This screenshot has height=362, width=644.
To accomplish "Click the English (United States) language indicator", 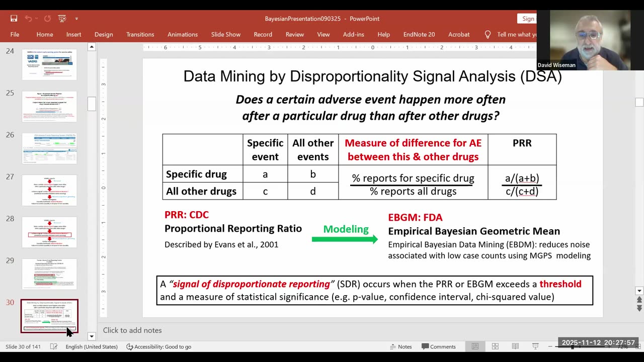I will tap(91, 346).
